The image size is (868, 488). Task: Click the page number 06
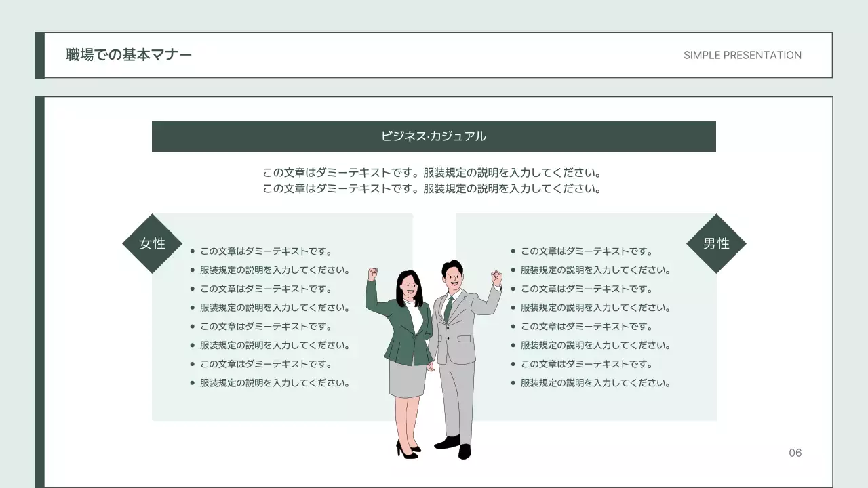coord(795,453)
